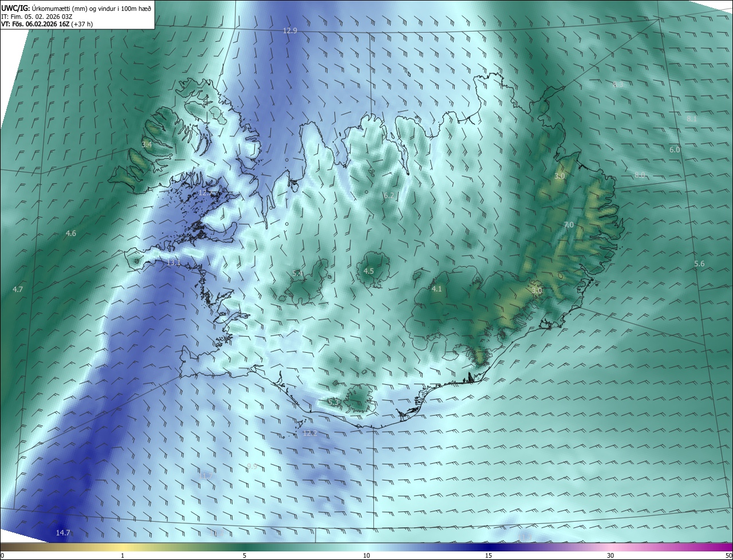Click the 14.7 value on the map

click(x=63, y=533)
